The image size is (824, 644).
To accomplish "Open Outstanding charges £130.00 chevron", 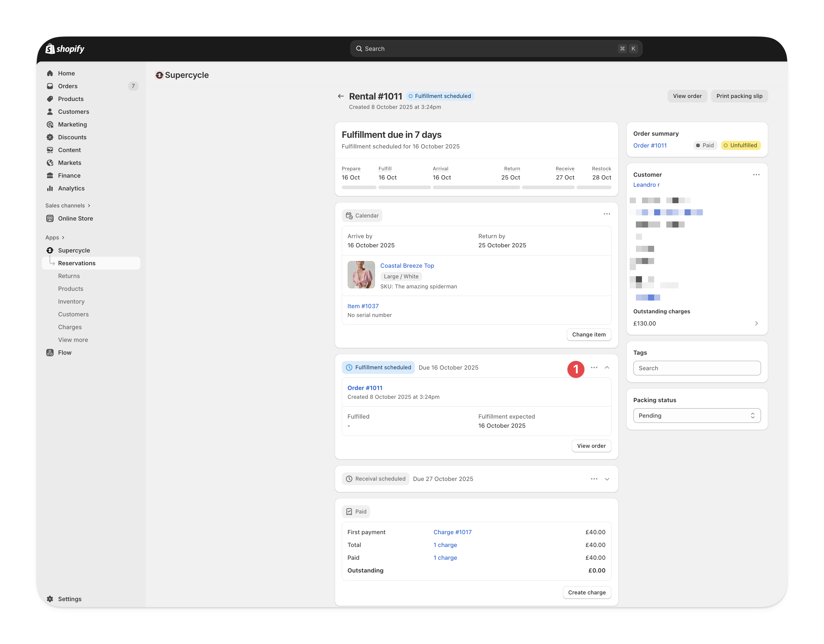I will point(756,323).
